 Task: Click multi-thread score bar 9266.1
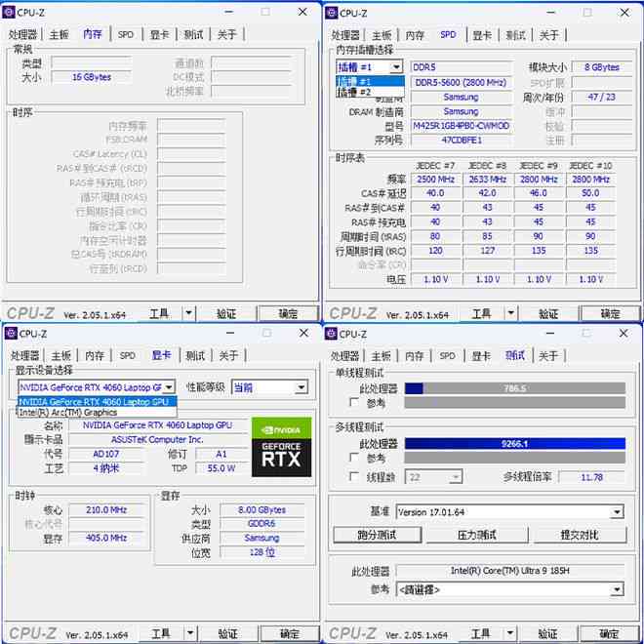click(x=515, y=444)
